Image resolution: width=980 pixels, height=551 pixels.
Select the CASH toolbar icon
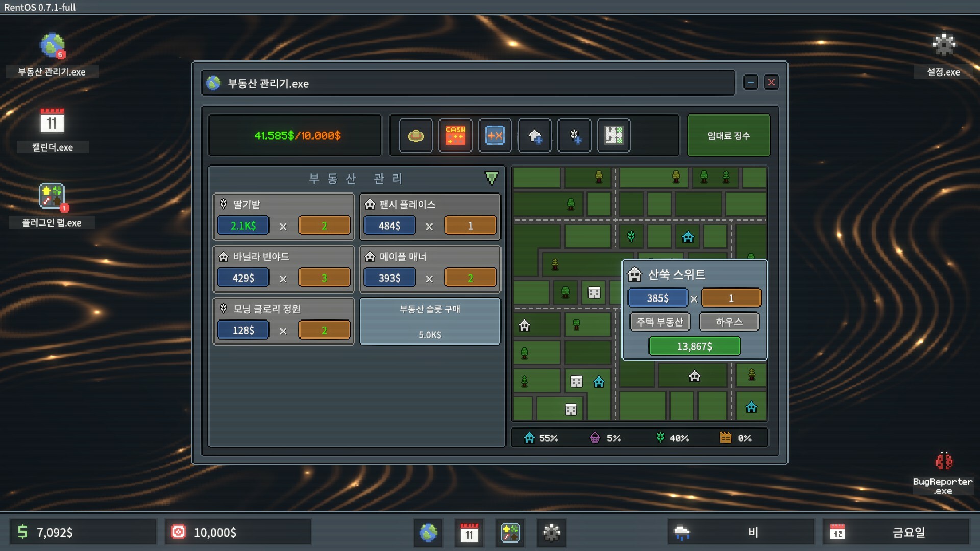pos(455,136)
